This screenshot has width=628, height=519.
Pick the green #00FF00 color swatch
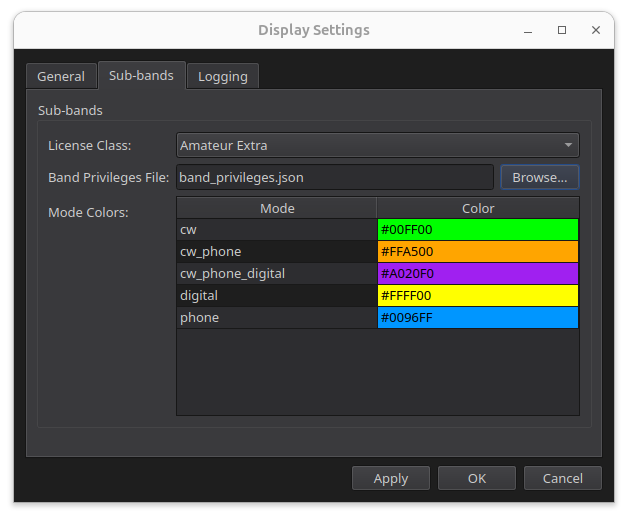click(478, 229)
